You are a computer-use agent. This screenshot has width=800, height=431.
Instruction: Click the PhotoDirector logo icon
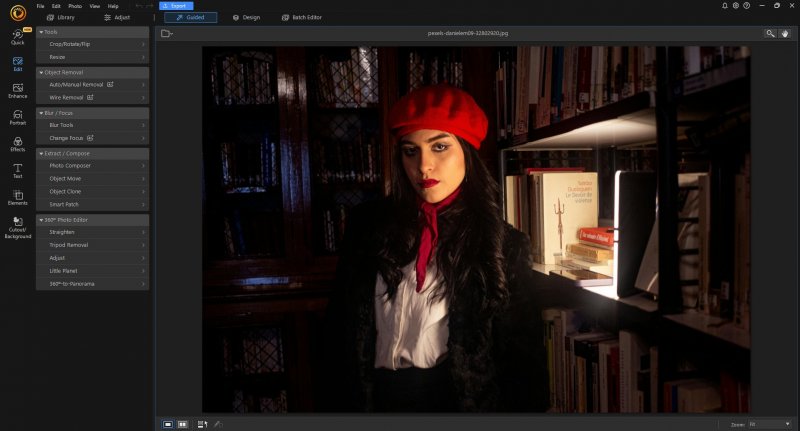click(x=18, y=12)
